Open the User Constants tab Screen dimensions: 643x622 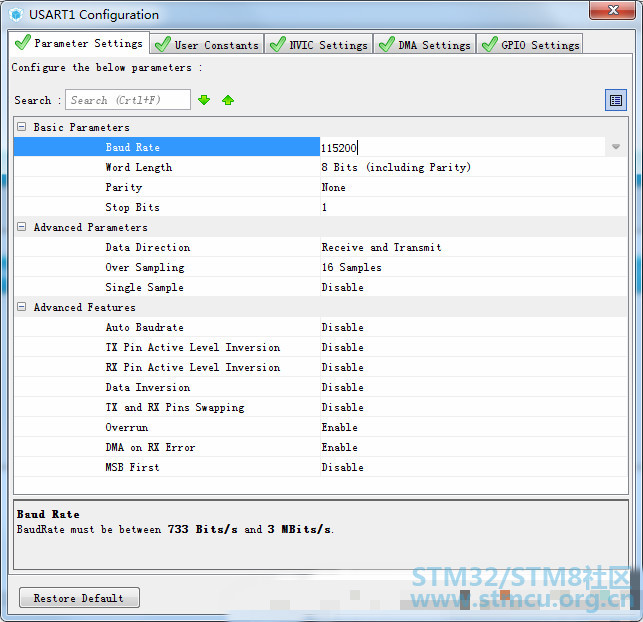pyautogui.click(x=207, y=44)
